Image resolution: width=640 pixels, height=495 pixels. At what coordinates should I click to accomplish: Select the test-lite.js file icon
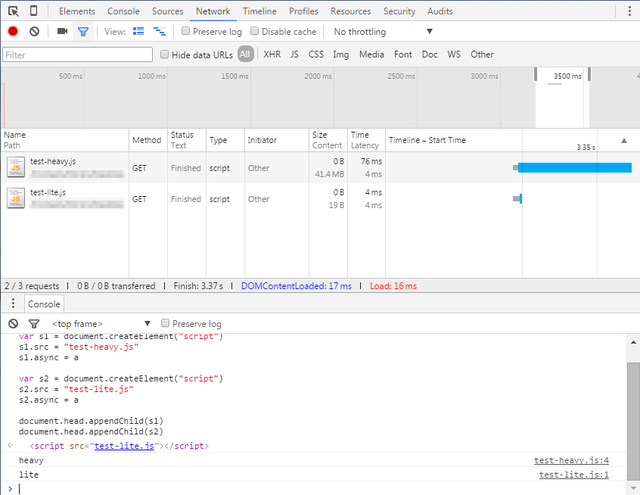coord(16,198)
